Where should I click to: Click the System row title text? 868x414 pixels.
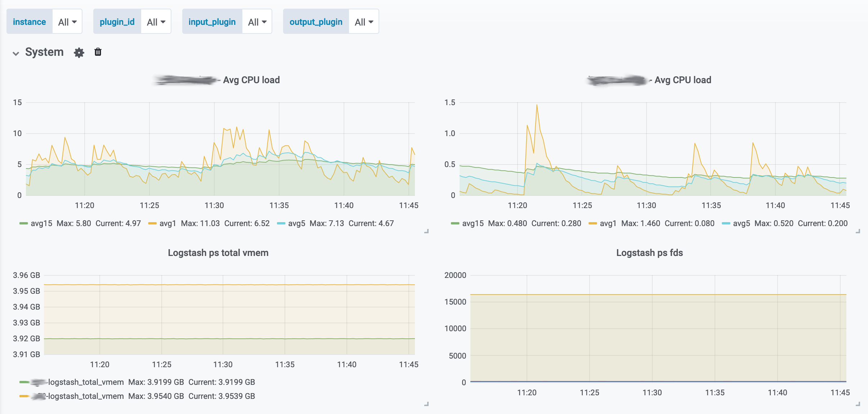[44, 52]
